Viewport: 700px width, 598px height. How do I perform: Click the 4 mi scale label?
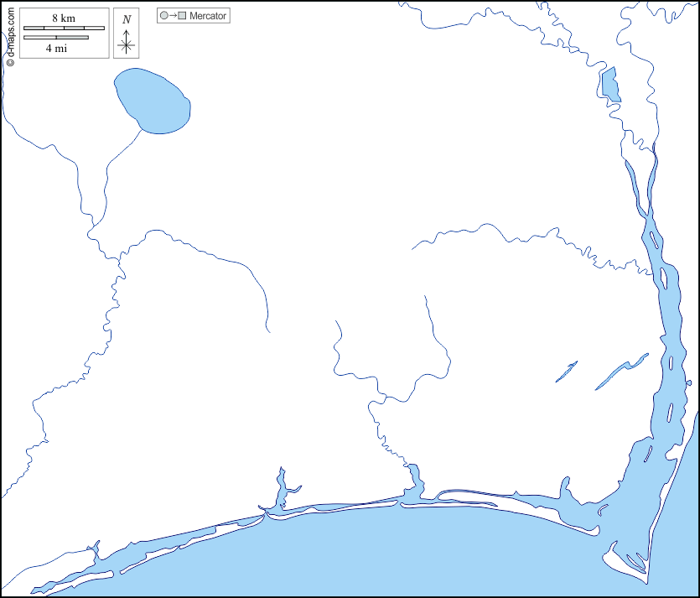(x=56, y=49)
